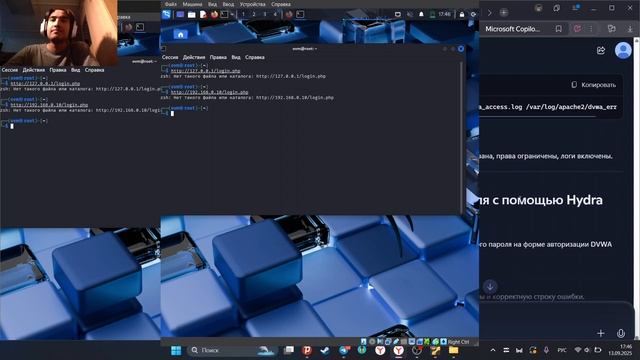Click browser page vertical scrollbar
The image size is (640, 360).
[x=637, y=188]
